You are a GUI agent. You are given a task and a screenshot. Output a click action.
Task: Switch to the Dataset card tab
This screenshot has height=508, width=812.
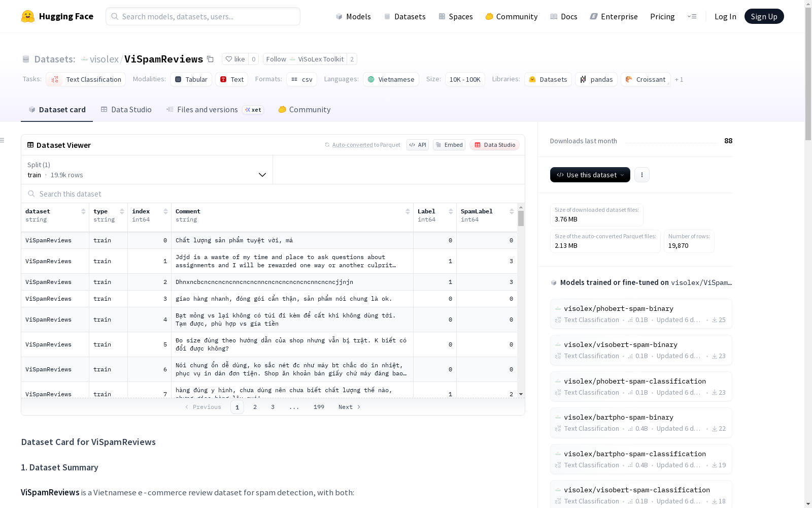57,110
